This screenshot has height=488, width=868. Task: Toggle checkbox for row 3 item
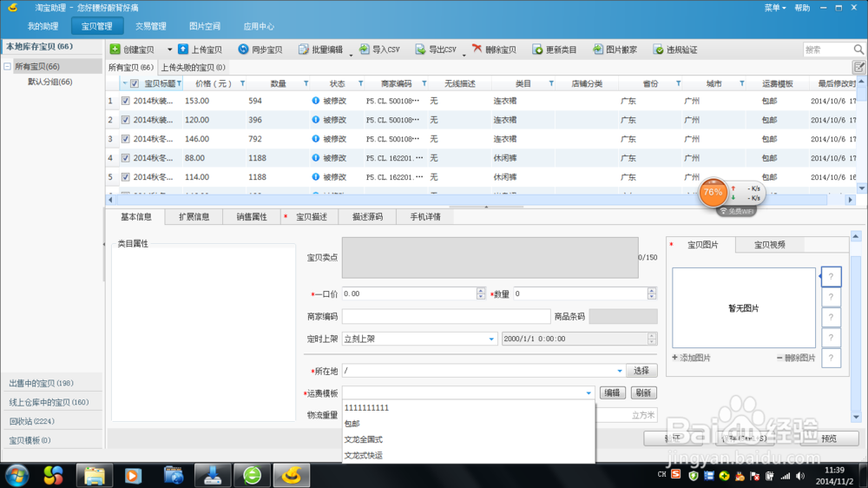126,138
